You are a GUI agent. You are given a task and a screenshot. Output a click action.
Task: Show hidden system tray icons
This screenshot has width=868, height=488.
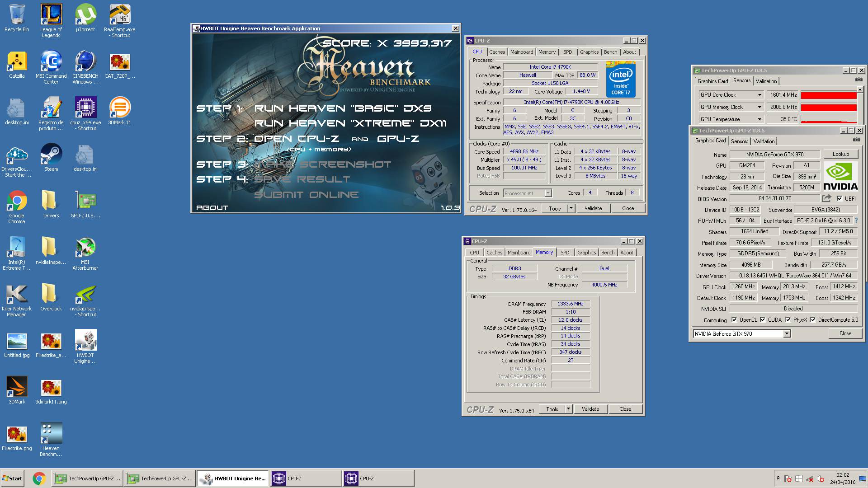pyautogui.click(x=778, y=478)
